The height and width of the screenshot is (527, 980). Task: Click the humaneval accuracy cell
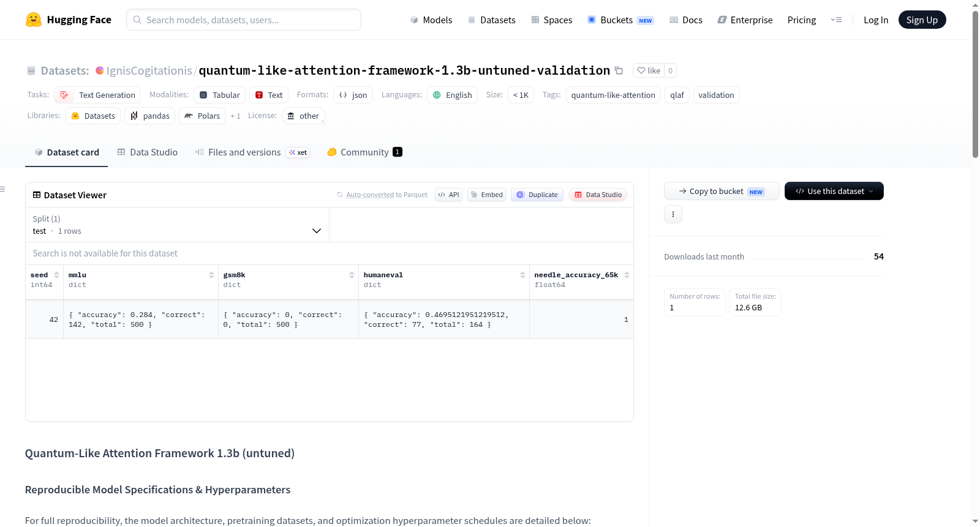tap(444, 320)
